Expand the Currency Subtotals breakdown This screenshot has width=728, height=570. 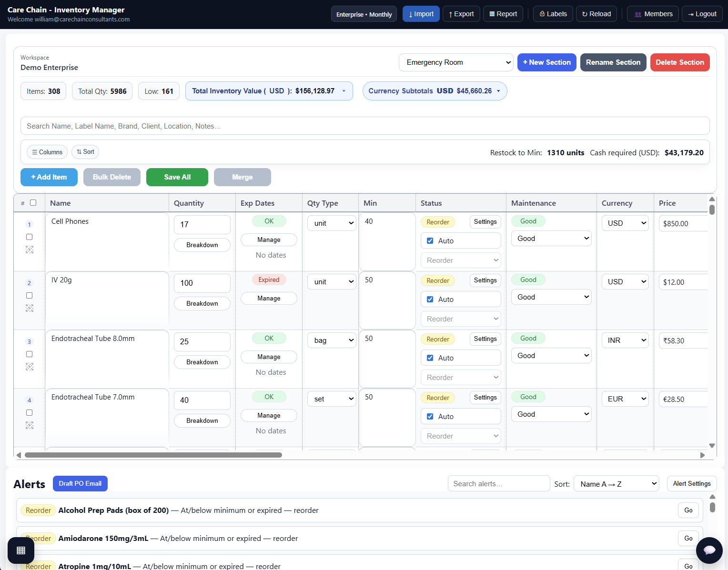pos(498,91)
